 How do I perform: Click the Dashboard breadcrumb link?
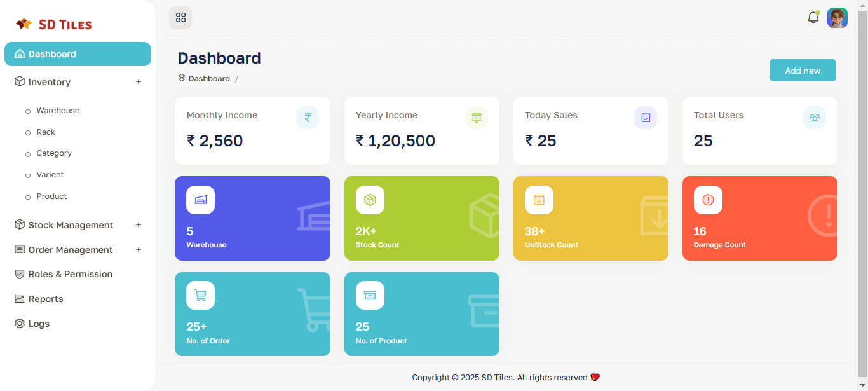(209, 79)
